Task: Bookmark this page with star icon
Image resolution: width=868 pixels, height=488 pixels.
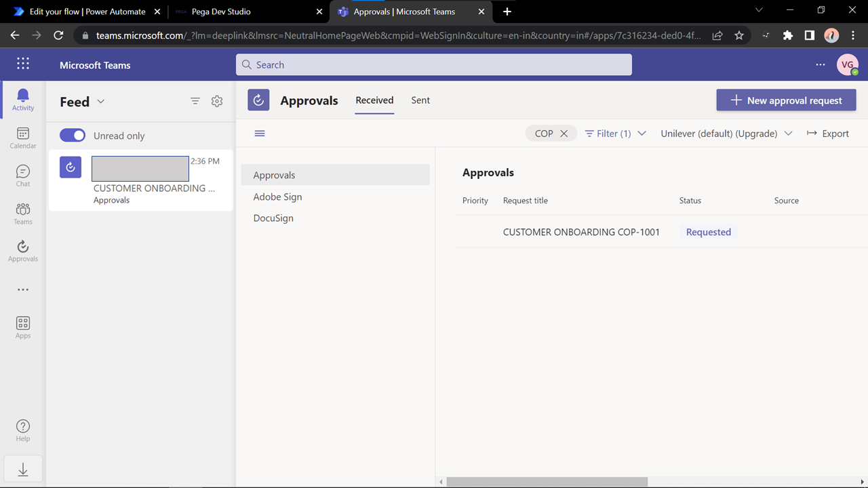Action: coord(739,35)
